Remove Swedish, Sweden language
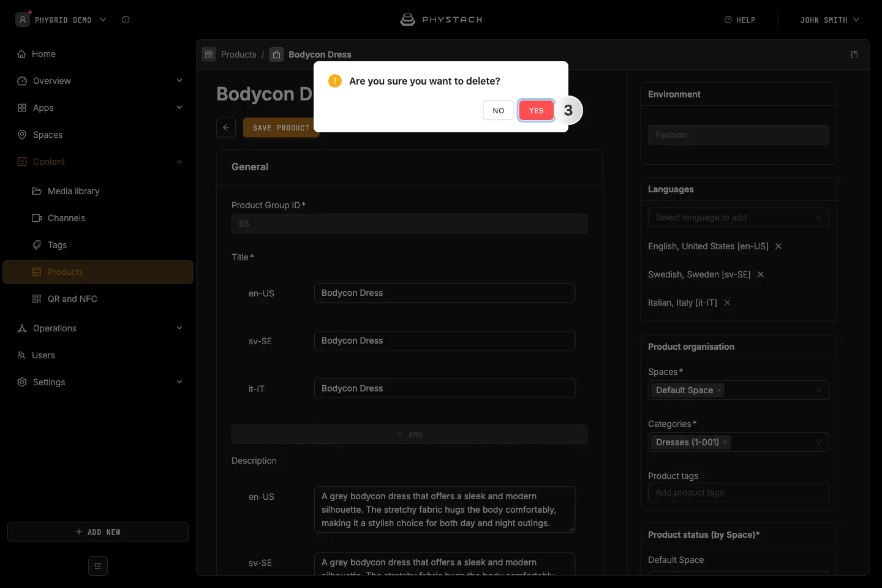882x588 pixels. (761, 274)
